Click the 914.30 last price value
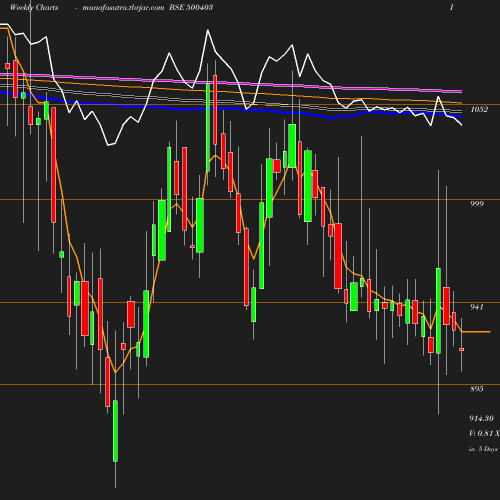 click(481, 418)
